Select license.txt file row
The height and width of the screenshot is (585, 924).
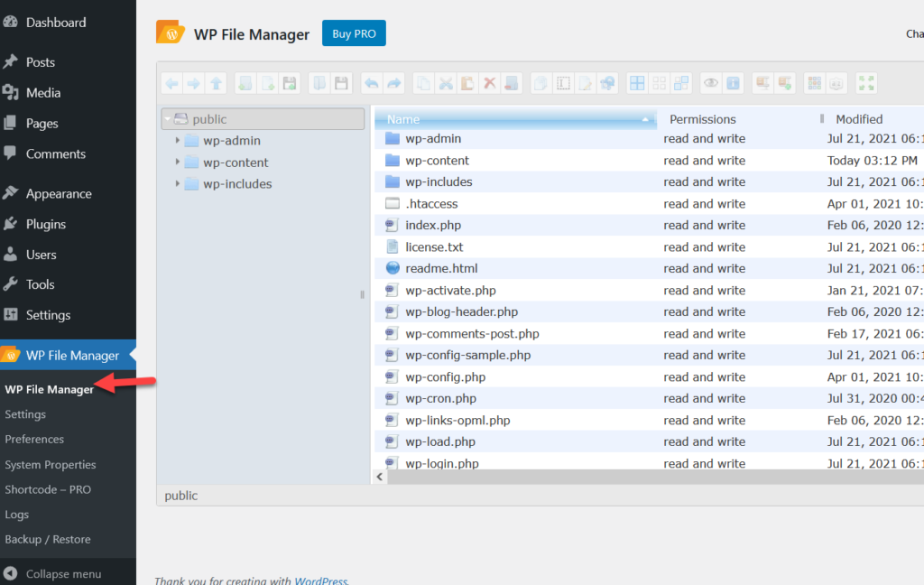click(x=649, y=247)
